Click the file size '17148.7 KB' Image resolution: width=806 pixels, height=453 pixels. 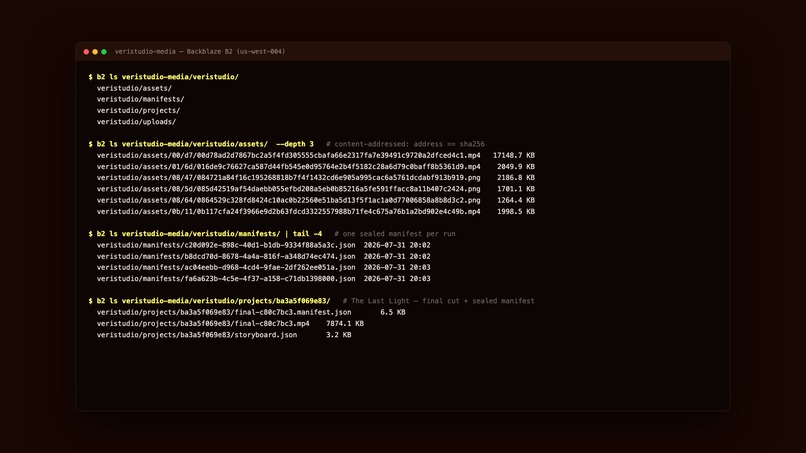pos(514,155)
